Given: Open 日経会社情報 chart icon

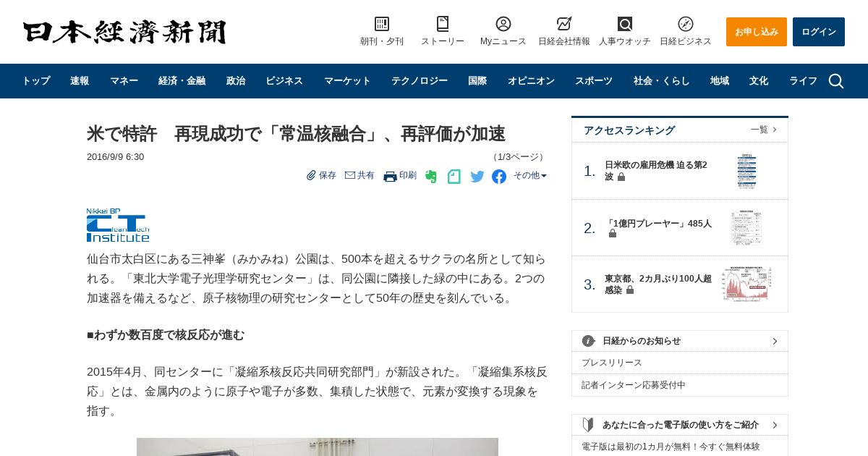Looking at the screenshot, I should 564,24.
